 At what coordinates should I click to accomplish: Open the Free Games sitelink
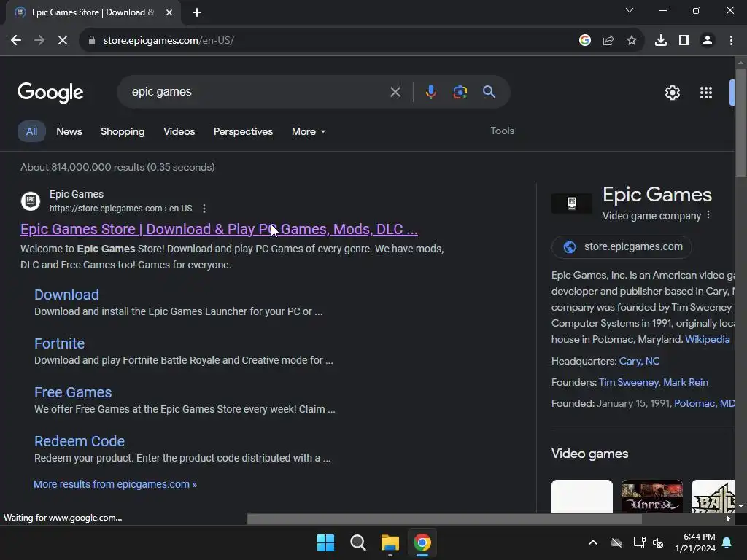(x=73, y=392)
